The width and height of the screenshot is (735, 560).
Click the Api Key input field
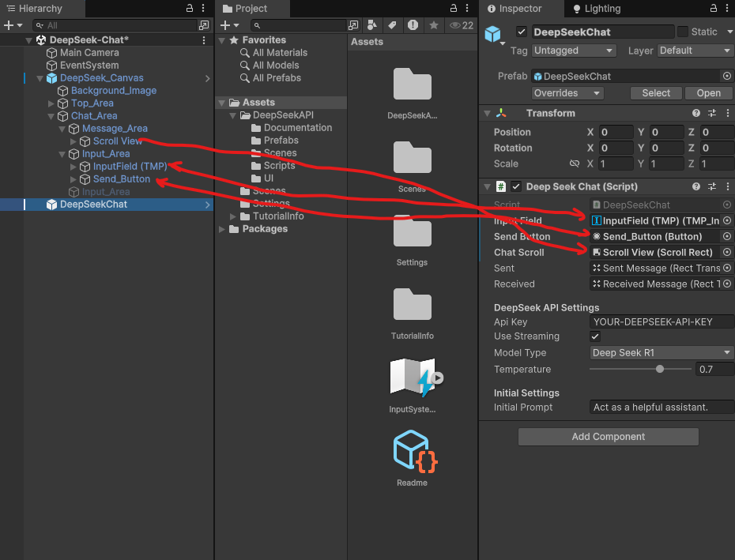tap(661, 322)
